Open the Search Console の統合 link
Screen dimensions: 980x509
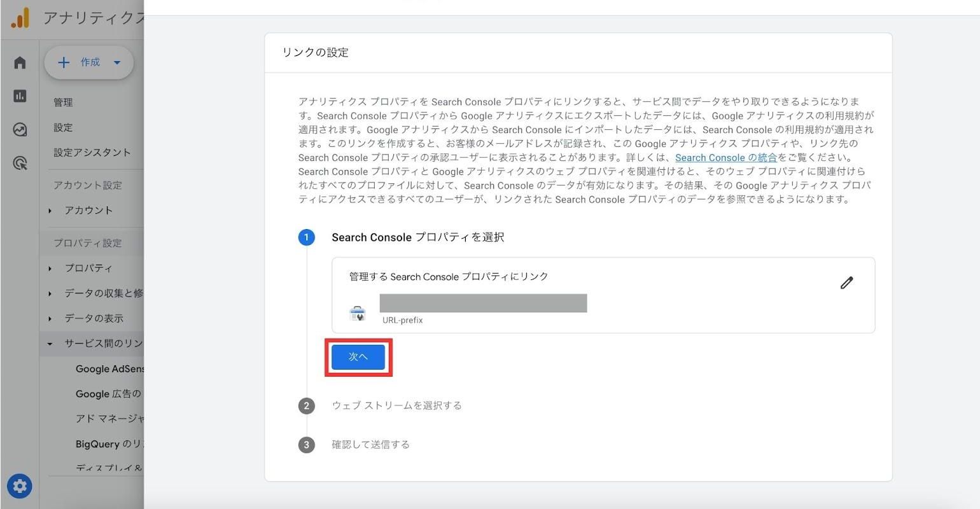[726, 157]
